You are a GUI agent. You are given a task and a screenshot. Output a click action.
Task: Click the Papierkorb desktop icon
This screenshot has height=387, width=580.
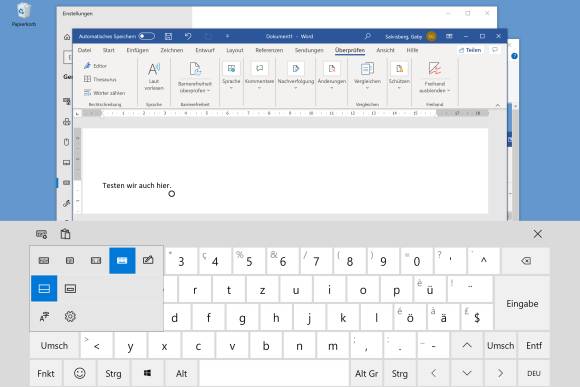click(x=23, y=15)
